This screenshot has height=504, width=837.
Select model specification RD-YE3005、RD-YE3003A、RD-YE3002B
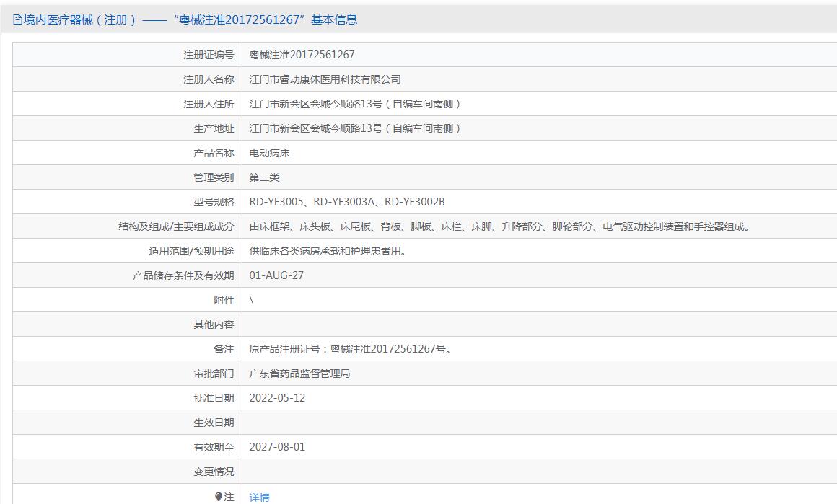347,202
